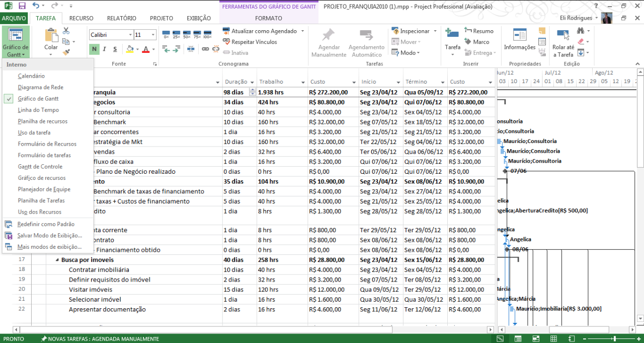Toggle bold N formatting button
644x343 pixels.
[94, 49]
